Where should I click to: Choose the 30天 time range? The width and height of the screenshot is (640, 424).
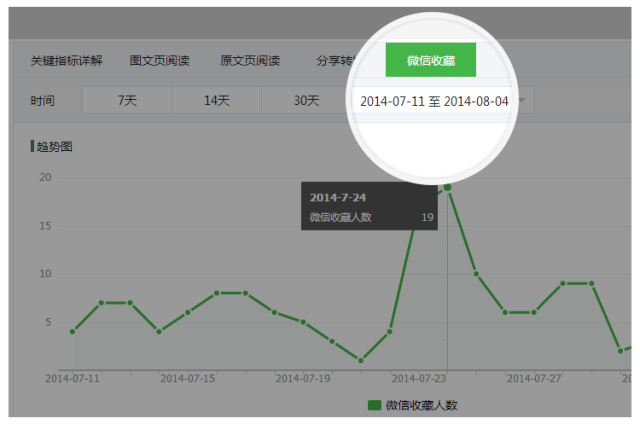[x=306, y=101]
